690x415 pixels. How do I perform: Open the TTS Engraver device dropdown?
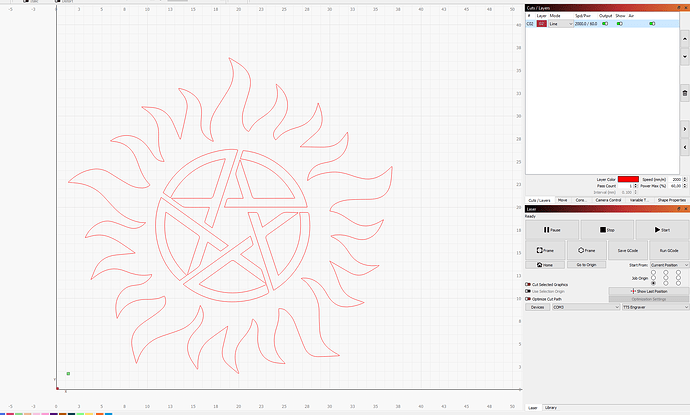(655, 307)
